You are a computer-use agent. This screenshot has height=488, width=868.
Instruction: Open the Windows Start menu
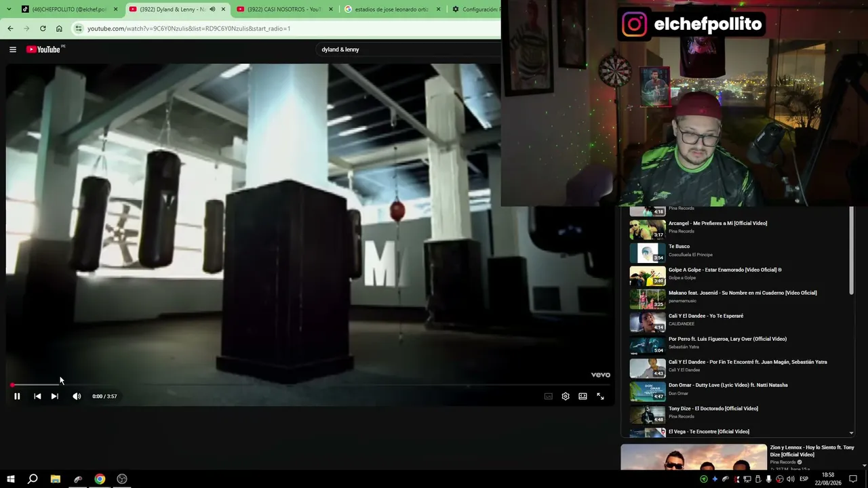10,479
